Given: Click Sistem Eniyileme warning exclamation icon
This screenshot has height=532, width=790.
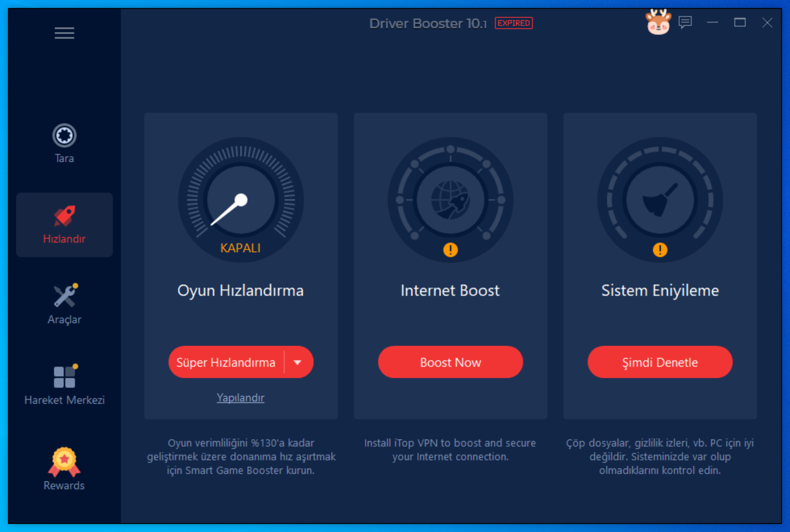Looking at the screenshot, I should coord(660,250).
